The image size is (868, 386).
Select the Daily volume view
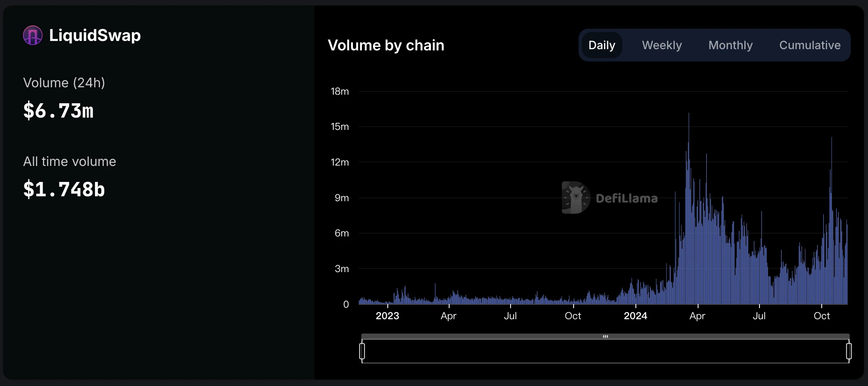[601, 45]
